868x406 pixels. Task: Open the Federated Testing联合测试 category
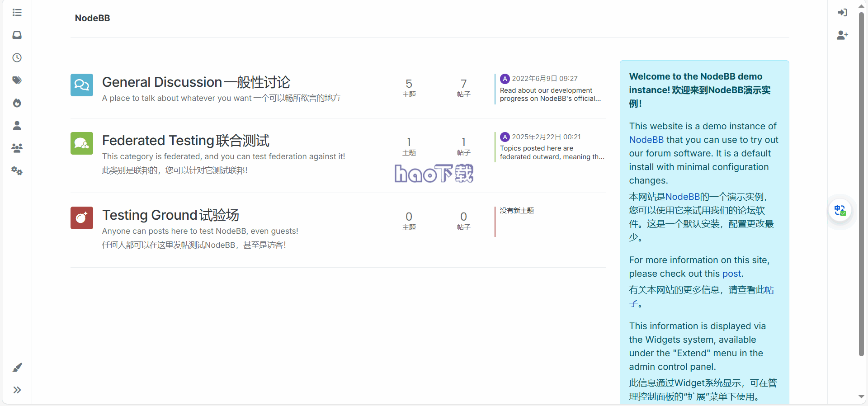tap(186, 141)
